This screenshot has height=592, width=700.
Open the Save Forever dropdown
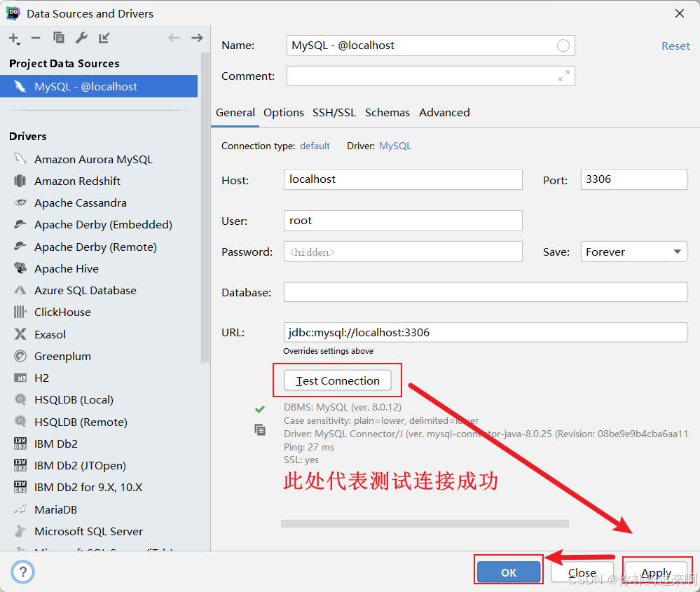click(x=633, y=252)
